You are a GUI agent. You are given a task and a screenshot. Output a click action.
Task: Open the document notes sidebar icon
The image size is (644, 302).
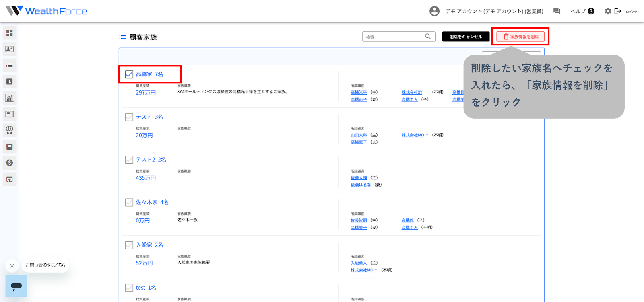10,147
